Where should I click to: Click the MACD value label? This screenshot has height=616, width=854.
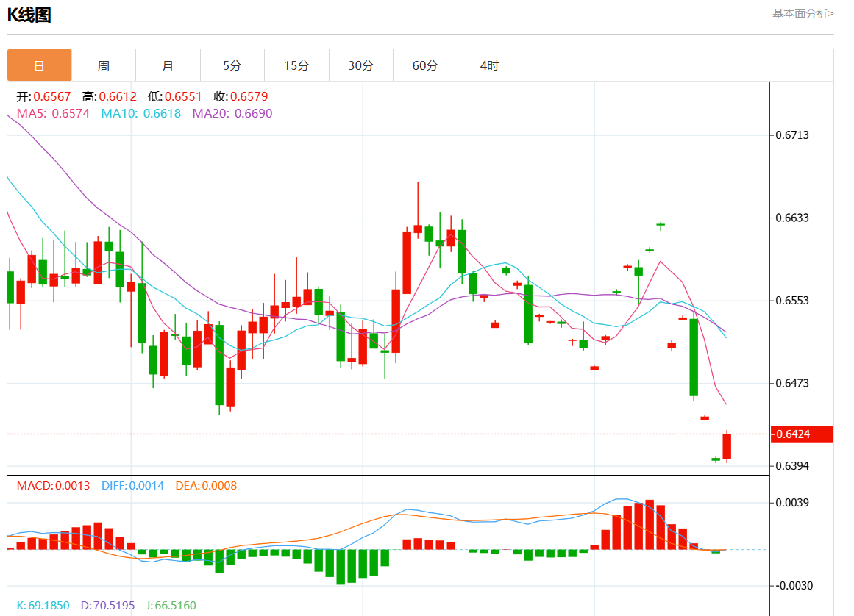click(53, 485)
